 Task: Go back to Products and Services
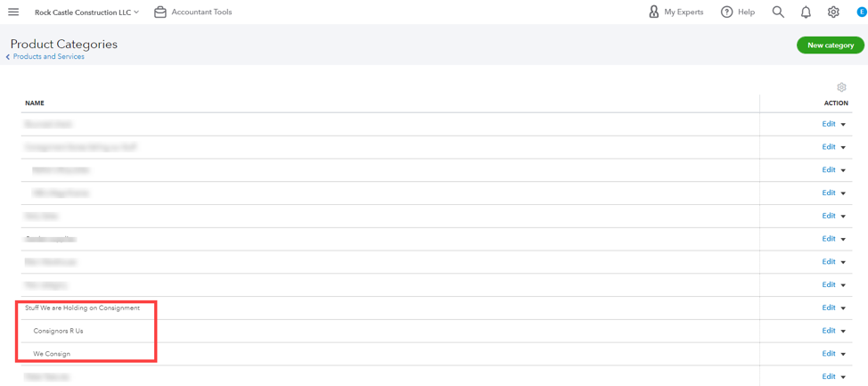pos(48,57)
